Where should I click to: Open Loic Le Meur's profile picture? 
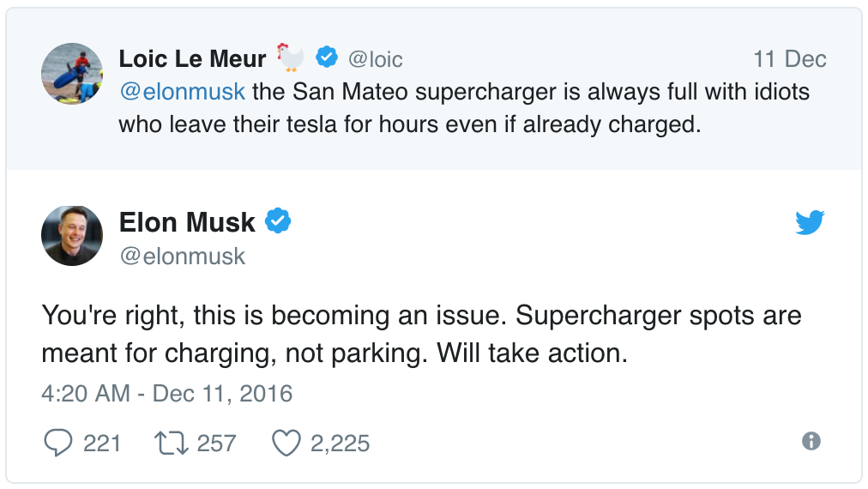(x=72, y=74)
